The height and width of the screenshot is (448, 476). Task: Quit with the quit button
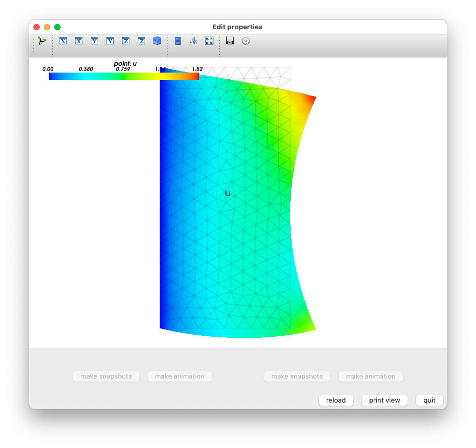[x=429, y=400]
